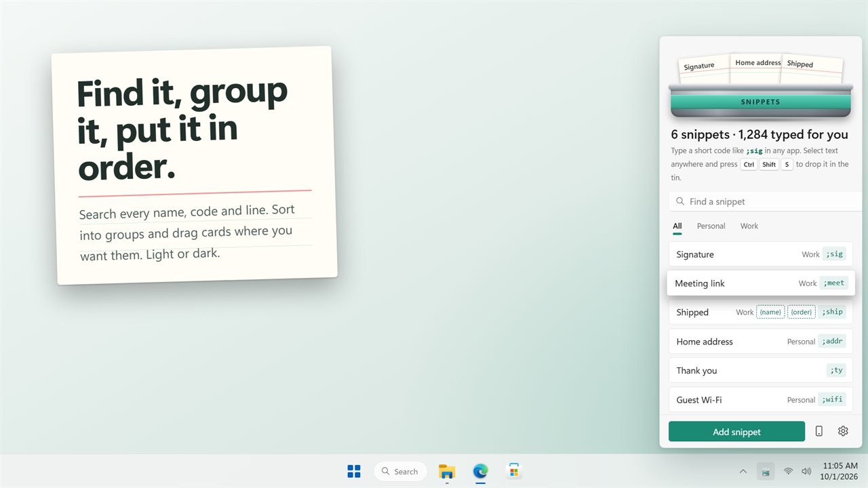Click the Work label on the Meeting link row

(x=808, y=283)
